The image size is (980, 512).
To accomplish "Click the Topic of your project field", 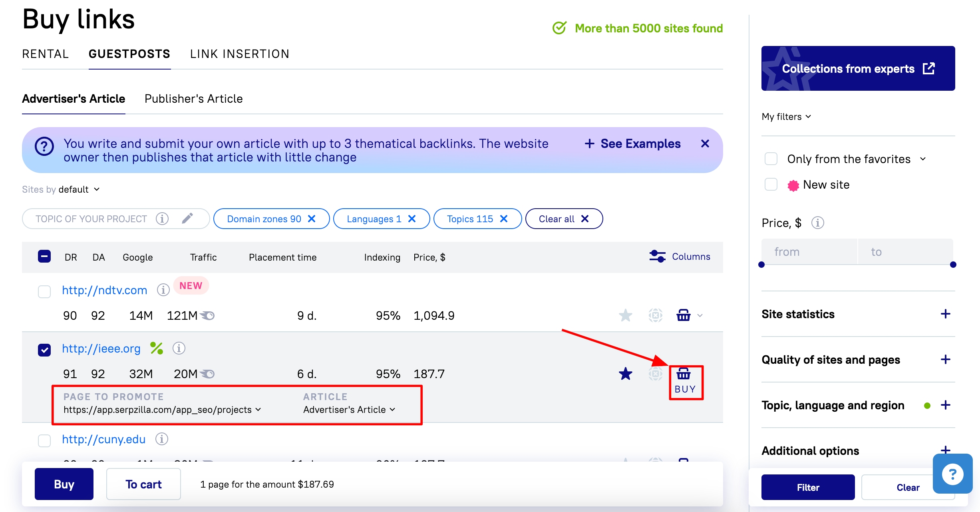I will (x=116, y=219).
